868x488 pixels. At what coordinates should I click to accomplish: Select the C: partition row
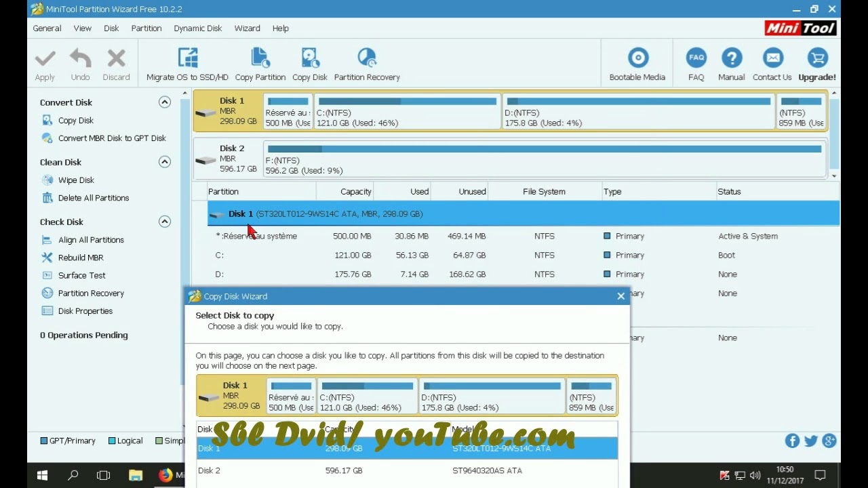[524, 256]
